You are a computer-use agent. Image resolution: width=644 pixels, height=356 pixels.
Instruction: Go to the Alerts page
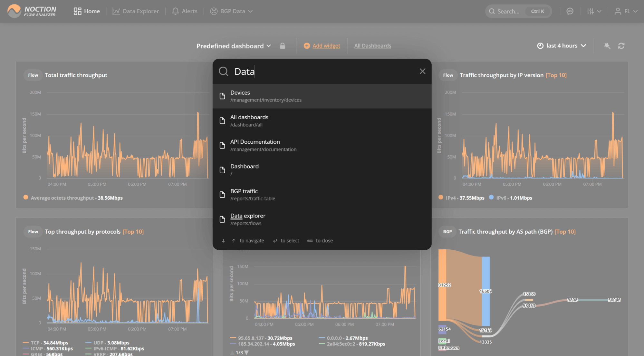185,11
